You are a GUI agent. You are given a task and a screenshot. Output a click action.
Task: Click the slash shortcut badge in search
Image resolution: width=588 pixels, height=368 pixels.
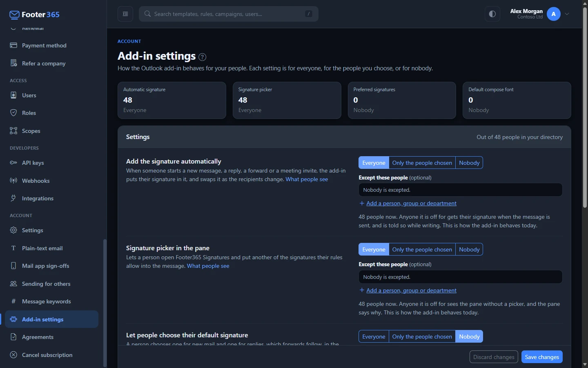(309, 14)
